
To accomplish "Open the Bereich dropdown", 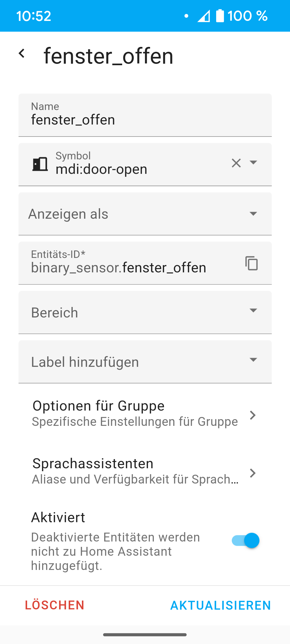I will point(145,312).
